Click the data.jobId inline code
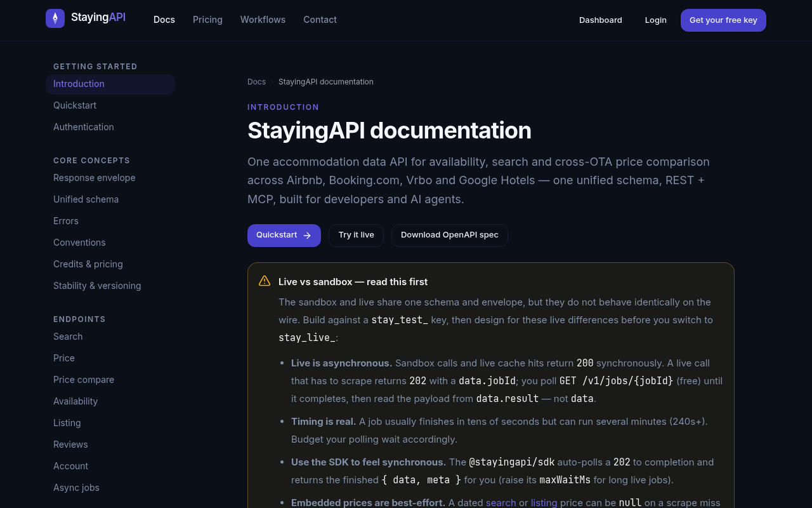This screenshot has height=508, width=812. point(487,381)
